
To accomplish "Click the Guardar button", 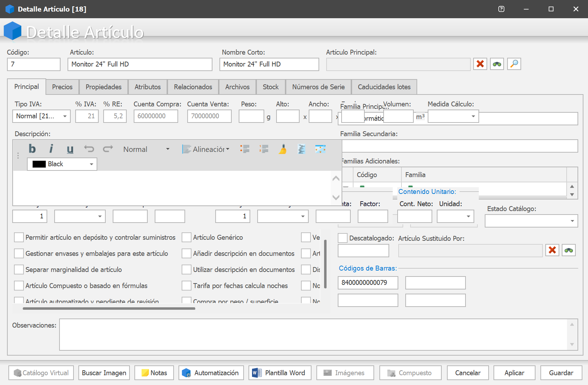I will tap(561, 373).
